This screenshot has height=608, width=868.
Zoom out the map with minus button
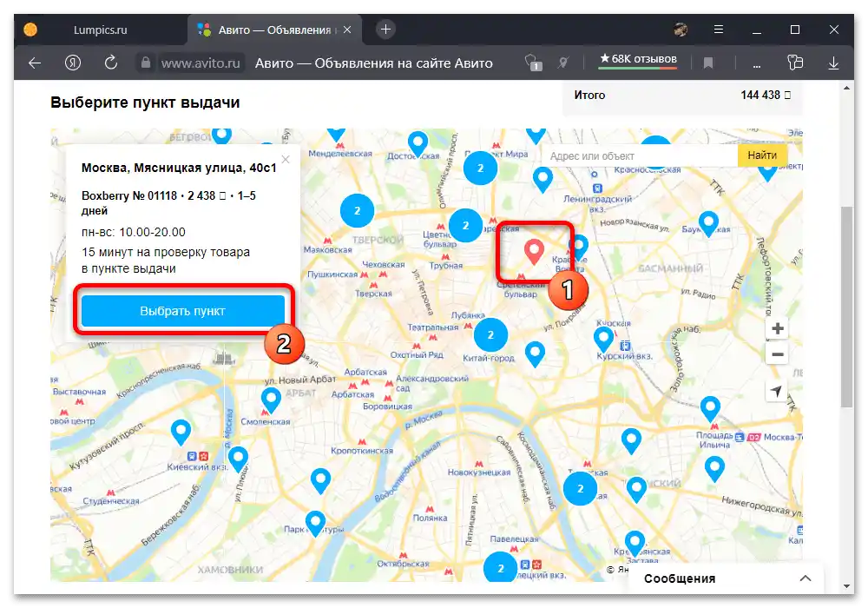[777, 354]
